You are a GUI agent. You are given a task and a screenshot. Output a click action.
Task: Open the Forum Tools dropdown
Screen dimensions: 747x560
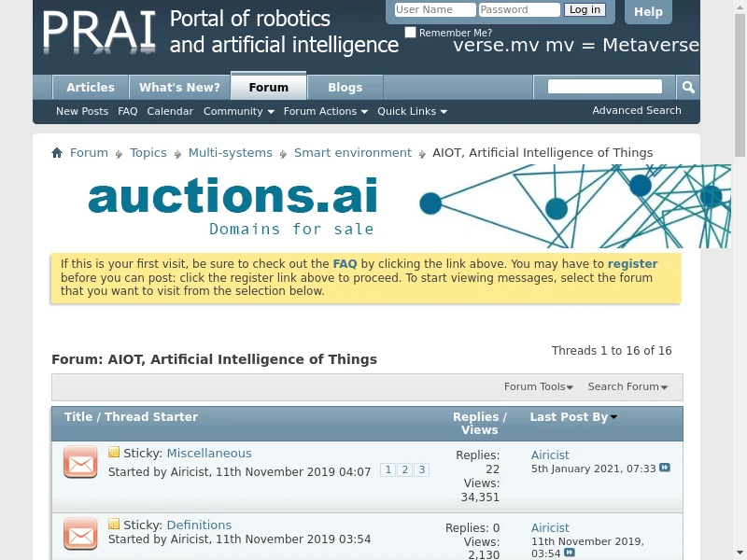(538, 386)
